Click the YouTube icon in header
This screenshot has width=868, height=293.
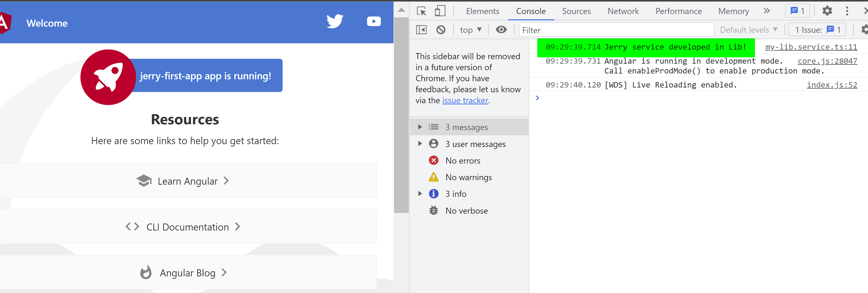coord(374,22)
